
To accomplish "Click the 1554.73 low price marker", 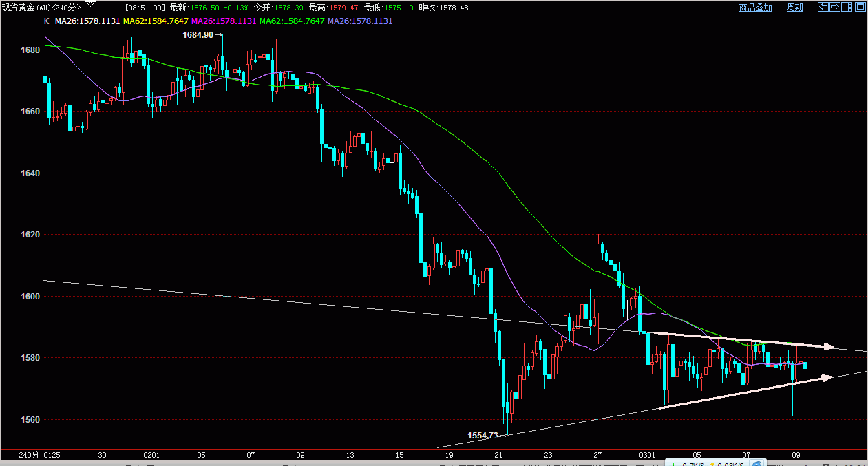I will tap(482, 435).
